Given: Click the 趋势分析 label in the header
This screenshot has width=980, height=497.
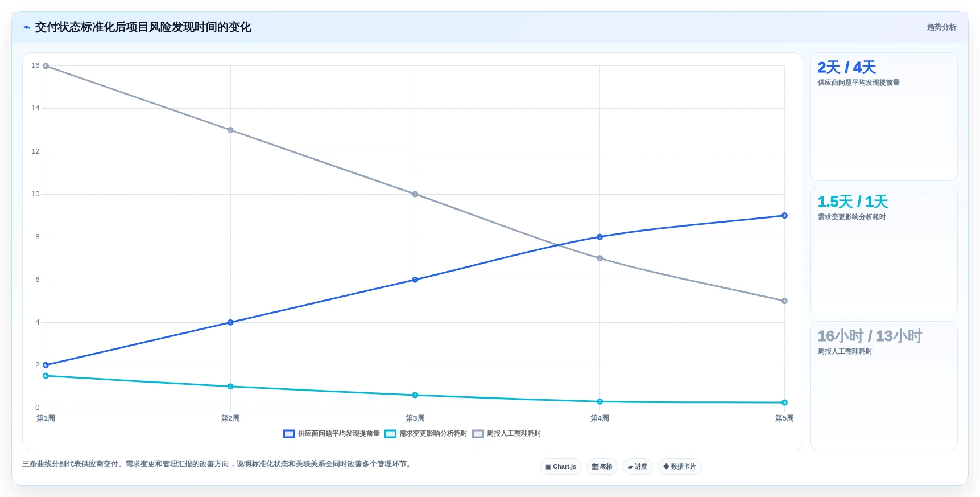Looking at the screenshot, I should coord(941,27).
